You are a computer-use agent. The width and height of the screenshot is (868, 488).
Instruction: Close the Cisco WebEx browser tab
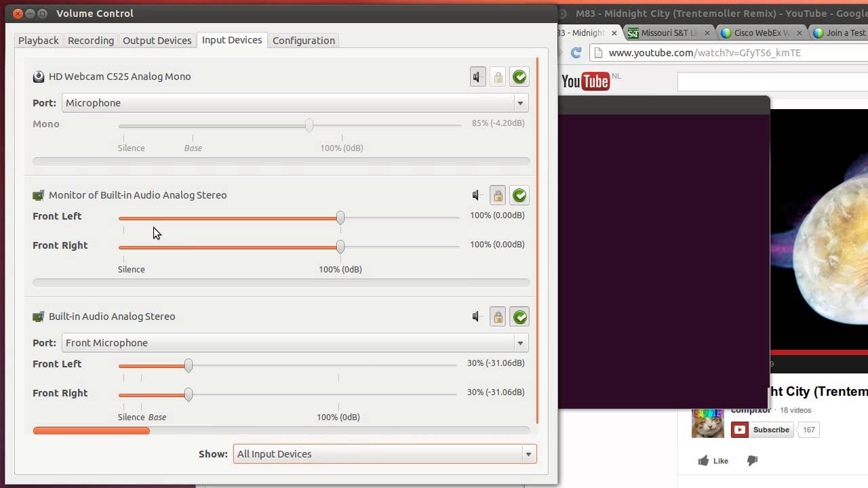(800, 33)
